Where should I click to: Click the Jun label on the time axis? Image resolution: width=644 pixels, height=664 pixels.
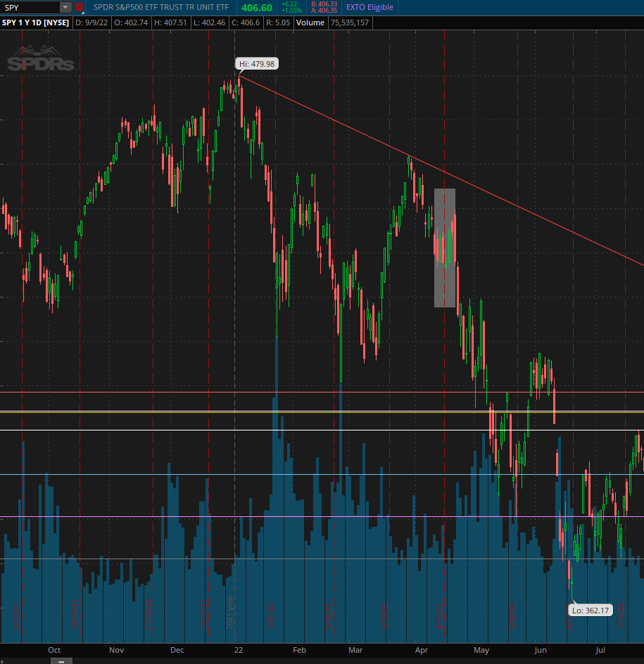(541, 650)
